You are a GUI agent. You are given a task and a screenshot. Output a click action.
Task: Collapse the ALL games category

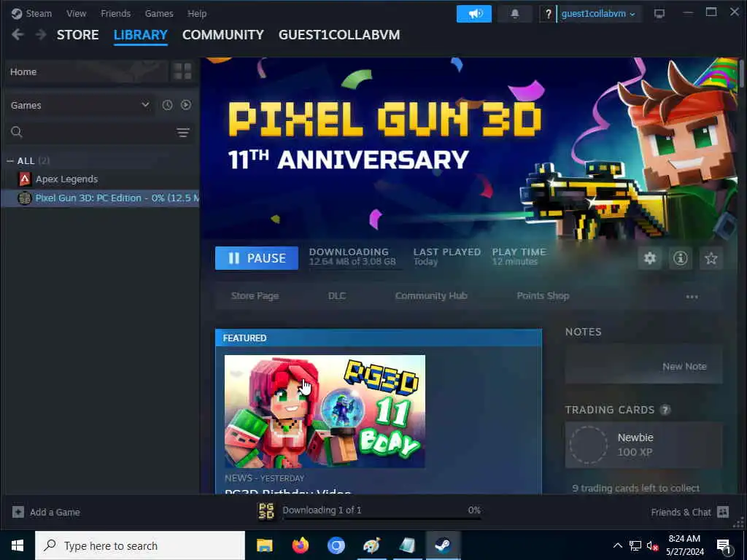10,161
